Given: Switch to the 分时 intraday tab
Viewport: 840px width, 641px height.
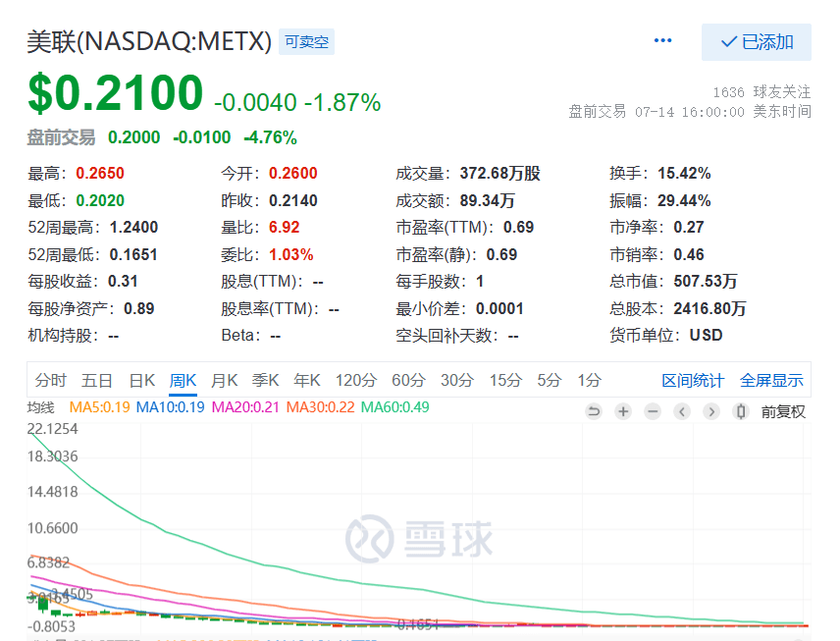Looking at the screenshot, I should [51, 381].
